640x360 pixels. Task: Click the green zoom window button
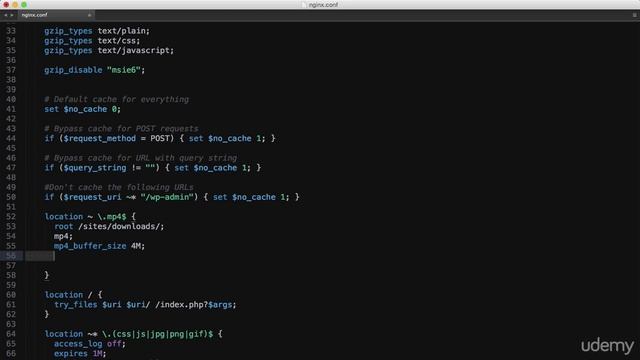[x=24, y=4]
